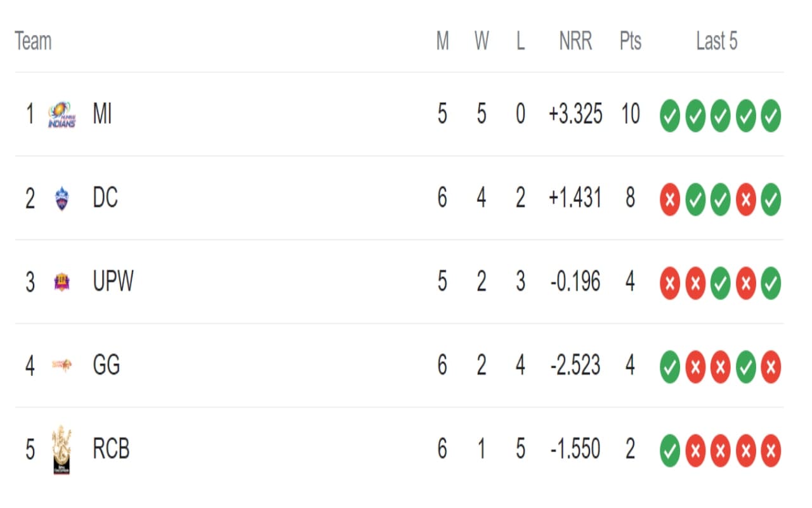Sort table by Pts column header
Image resolution: width=812 pixels, height=508 pixels.
click(630, 42)
